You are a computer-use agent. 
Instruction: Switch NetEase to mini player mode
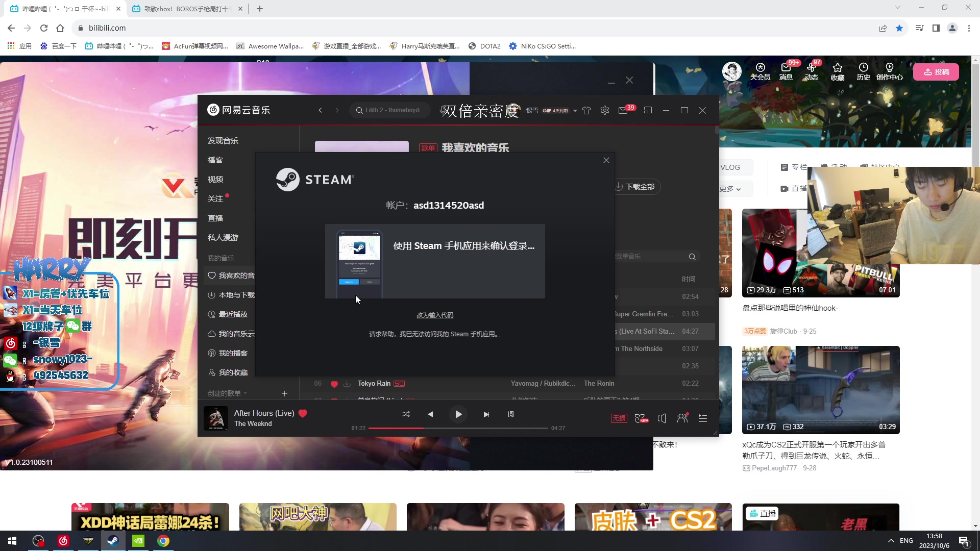(x=648, y=110)
